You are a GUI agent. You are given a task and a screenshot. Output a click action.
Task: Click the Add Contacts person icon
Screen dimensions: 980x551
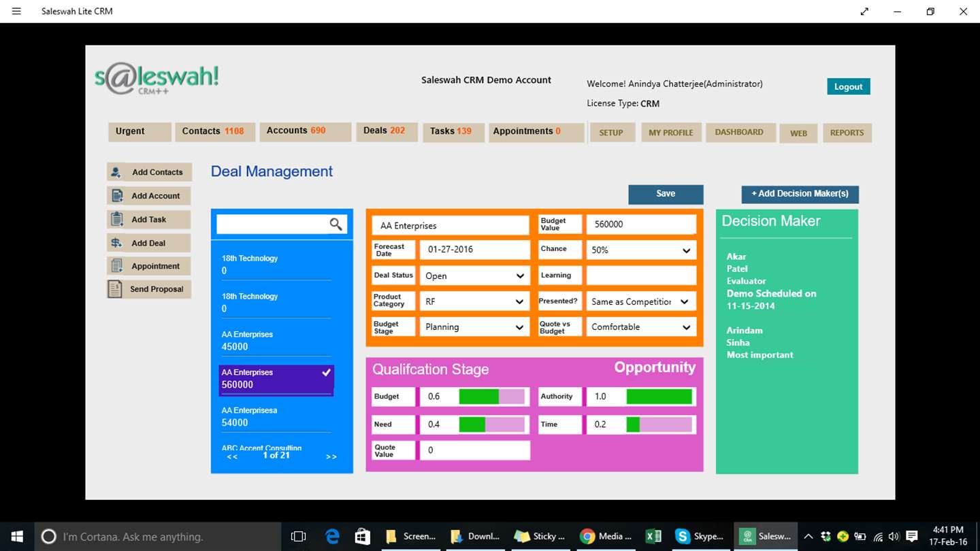coord(116,172)
